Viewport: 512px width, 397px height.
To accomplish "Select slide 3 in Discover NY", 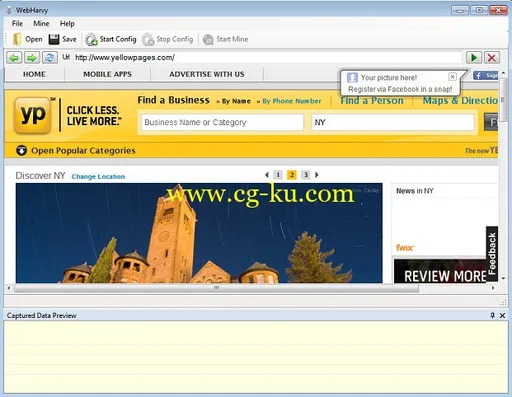I will pyautogui.click(x=305, y=175).
